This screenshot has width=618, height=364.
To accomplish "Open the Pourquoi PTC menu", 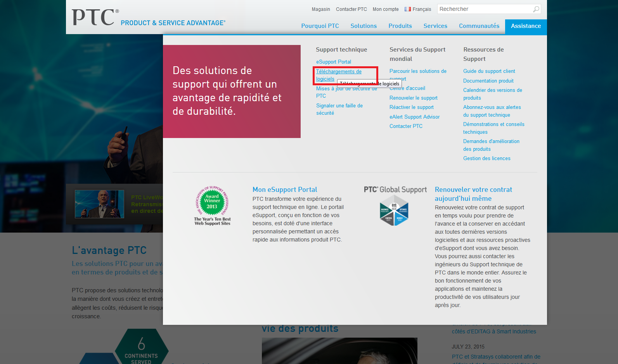I will pyautogui.click(x=320, y=26).
